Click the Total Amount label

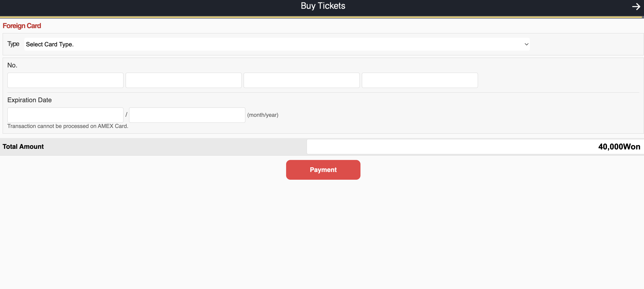[x=23, y=147]
